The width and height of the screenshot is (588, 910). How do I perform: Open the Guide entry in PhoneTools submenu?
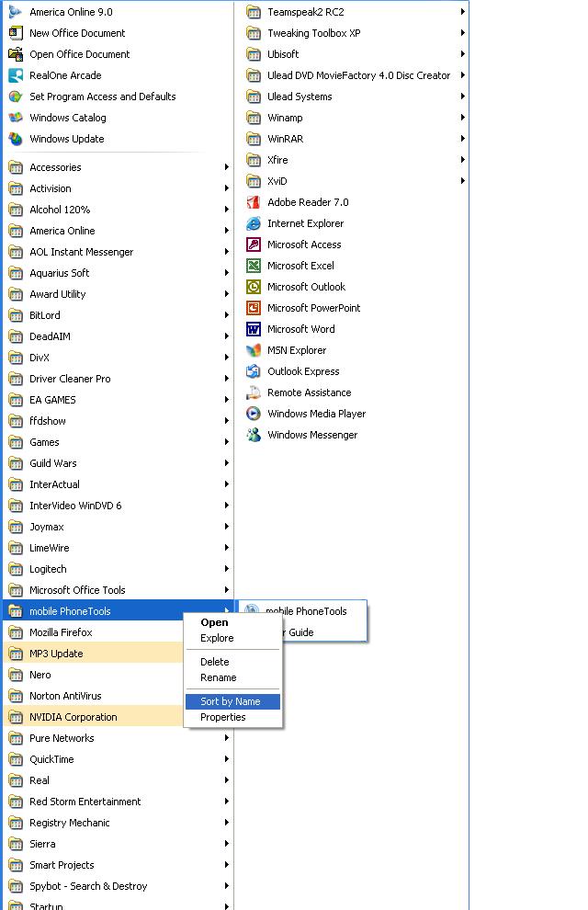click(324, 632)
